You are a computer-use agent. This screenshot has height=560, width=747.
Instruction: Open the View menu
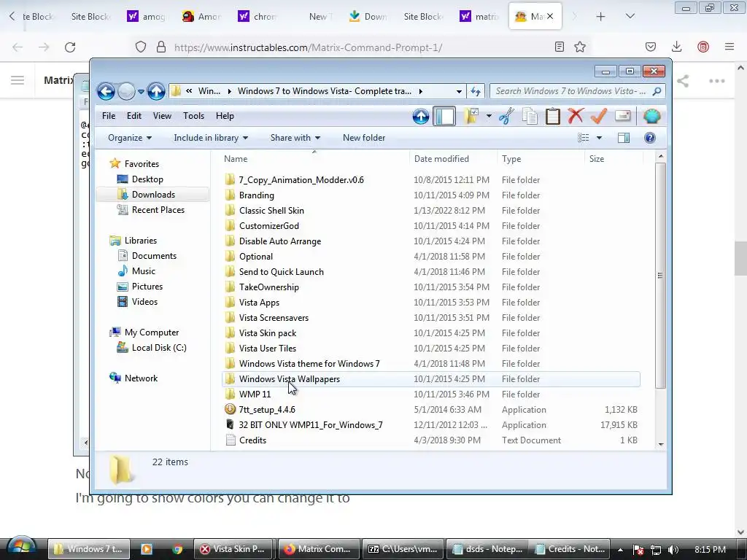(162, 116)
